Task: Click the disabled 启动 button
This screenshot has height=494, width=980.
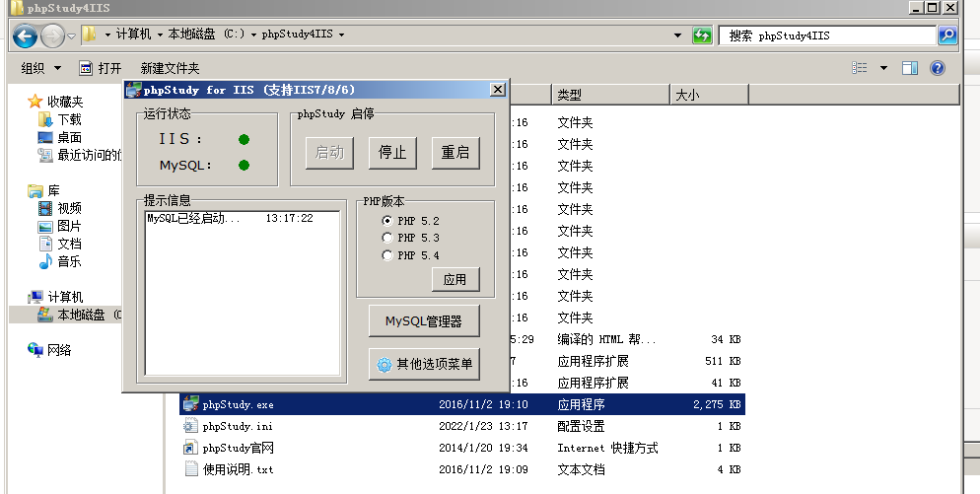Action: point(329,153)
